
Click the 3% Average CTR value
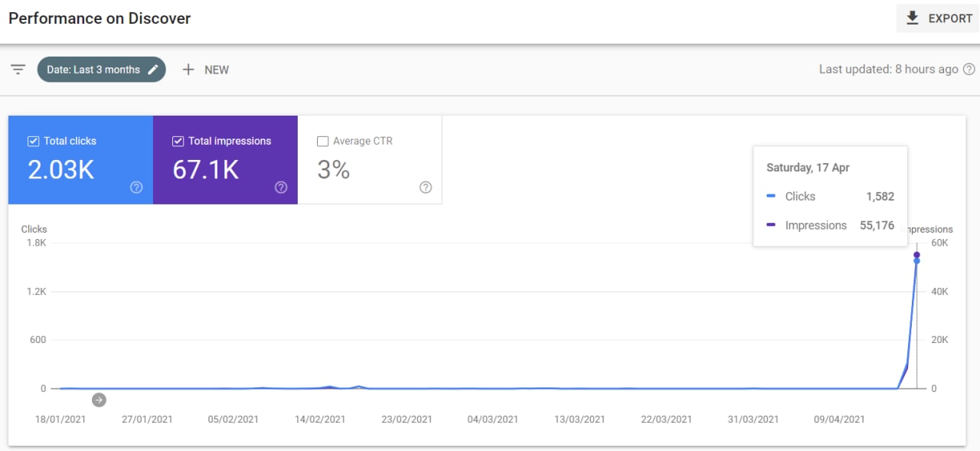pyautogui.click(x=334, y=170)
